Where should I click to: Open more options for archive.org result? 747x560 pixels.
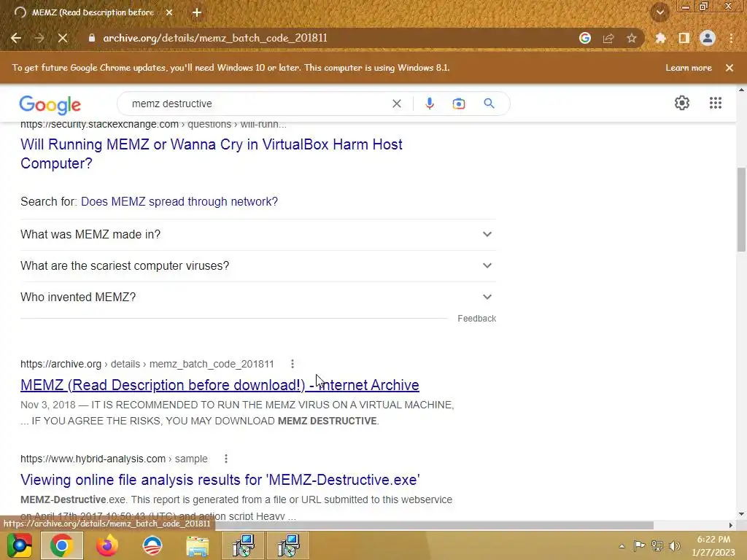pos(293,365)
